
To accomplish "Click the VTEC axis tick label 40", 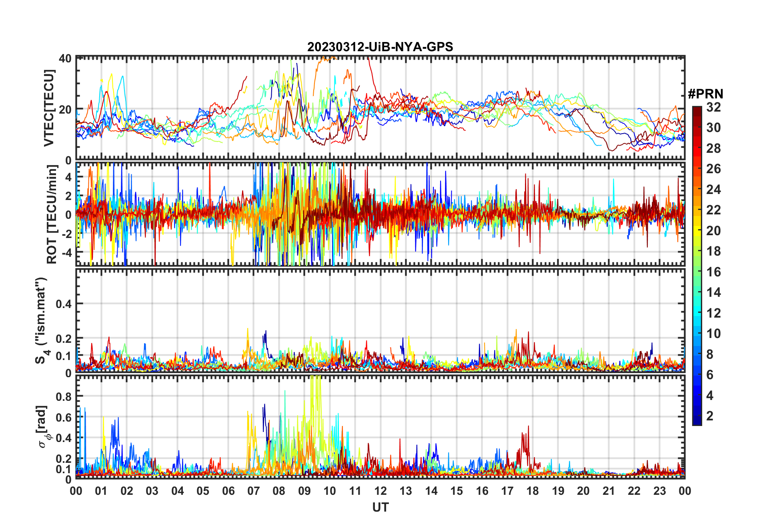I will [65, 59].
